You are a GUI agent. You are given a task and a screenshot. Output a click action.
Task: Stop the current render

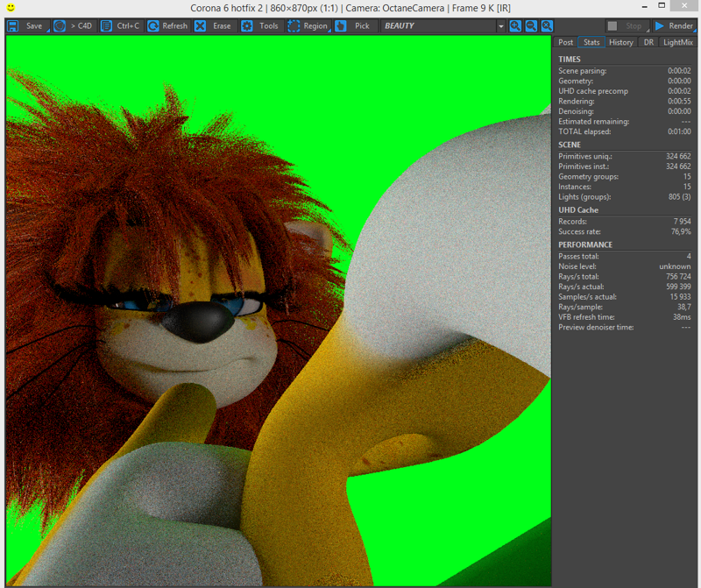[627, 26]
